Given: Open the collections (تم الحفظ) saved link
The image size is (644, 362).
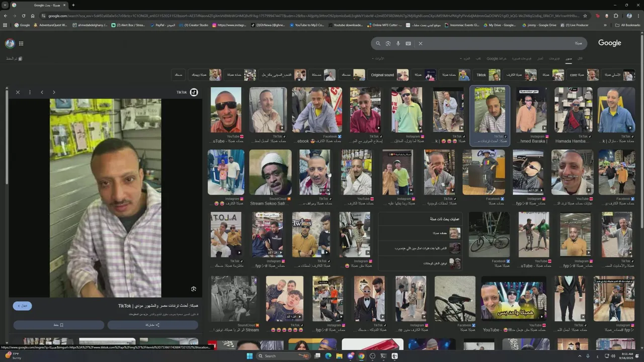Looking at the screenshot, I should (14, 59).
